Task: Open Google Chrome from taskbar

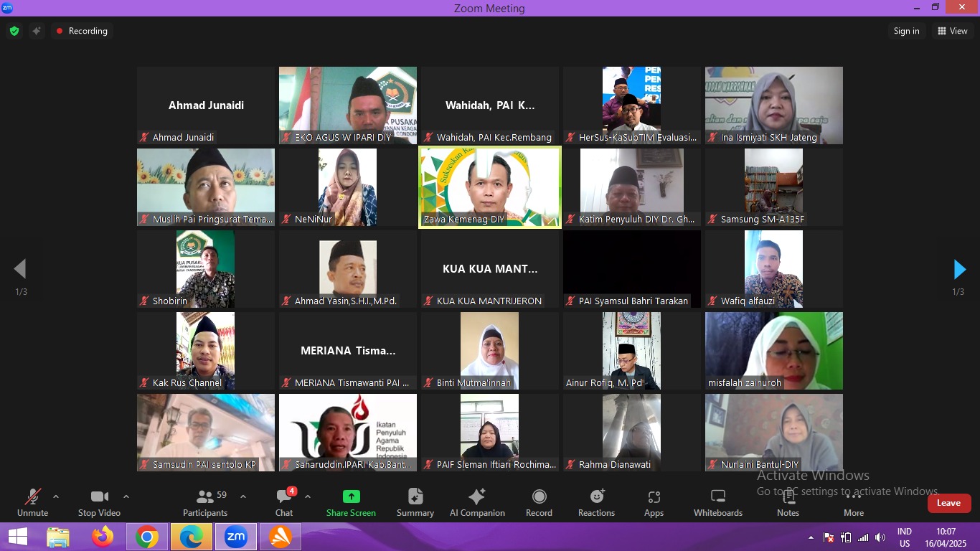Action: (147, 537)
